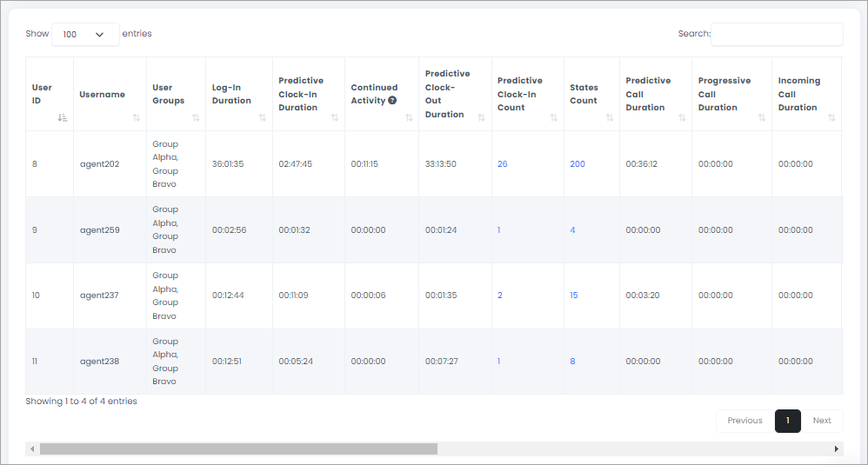
Task: Click horizontal scrollbar right arrow
Action: pos(837,449)
